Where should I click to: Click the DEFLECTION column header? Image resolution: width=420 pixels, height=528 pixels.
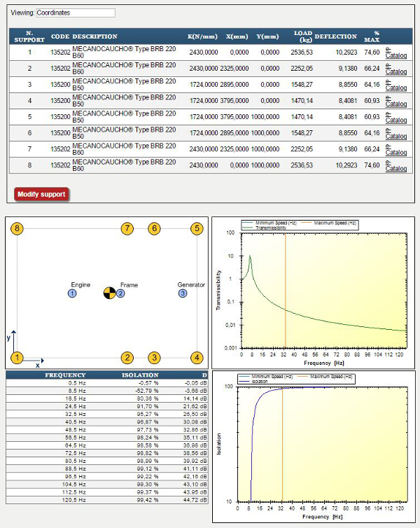pyautogui.click(x=335, y=36)
